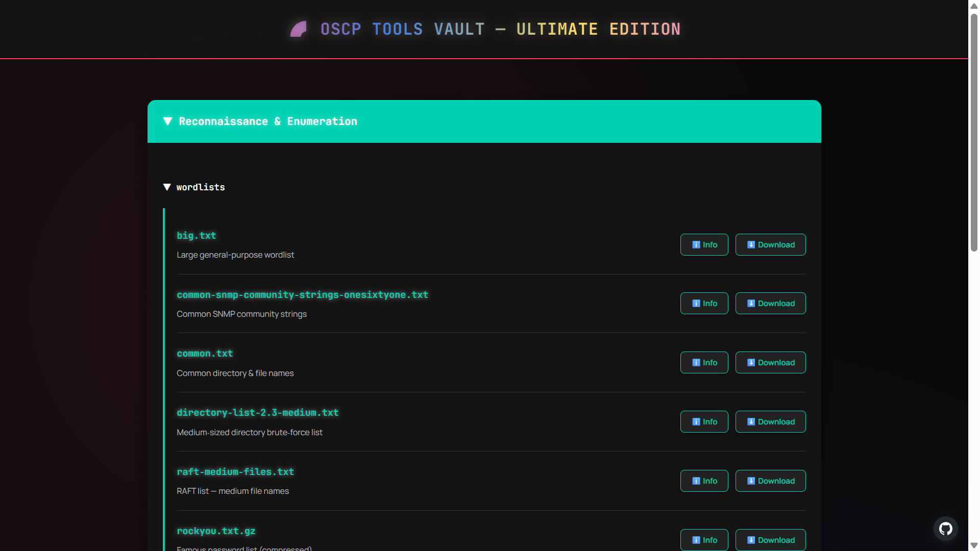
Task: Download the common.txt wordlist
Action: 770,363
